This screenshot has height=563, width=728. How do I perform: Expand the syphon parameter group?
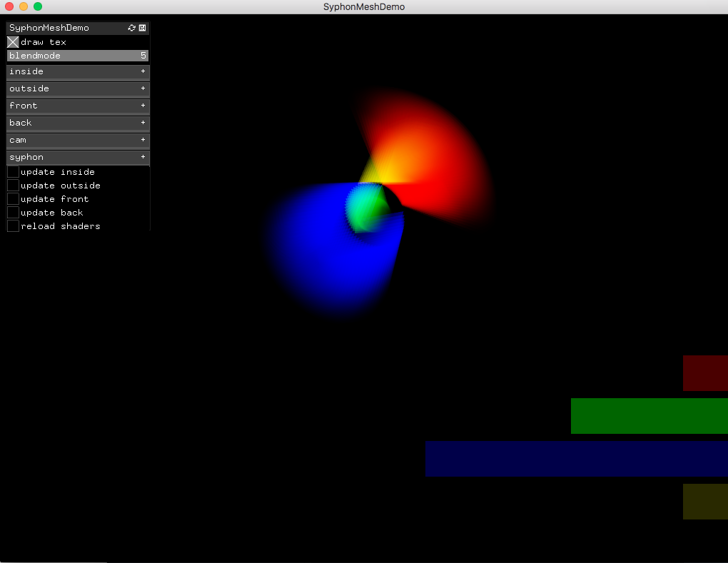click(x=77, y=157)
